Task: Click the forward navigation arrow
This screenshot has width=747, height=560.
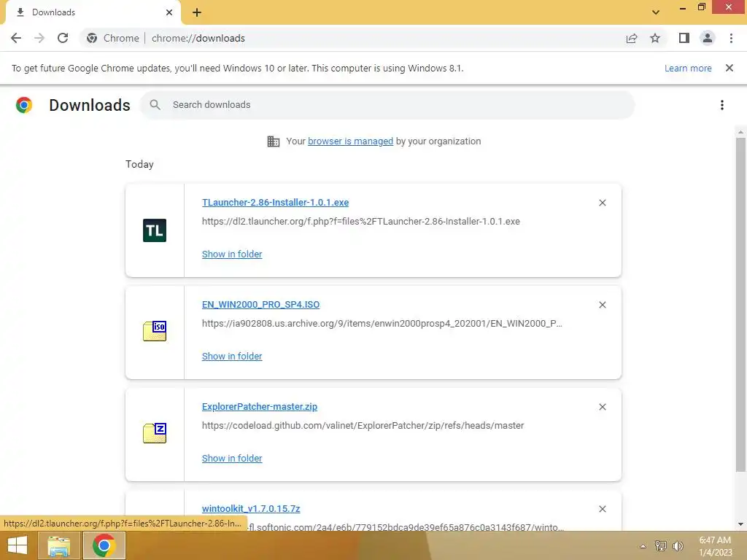Action: [39, 38]
